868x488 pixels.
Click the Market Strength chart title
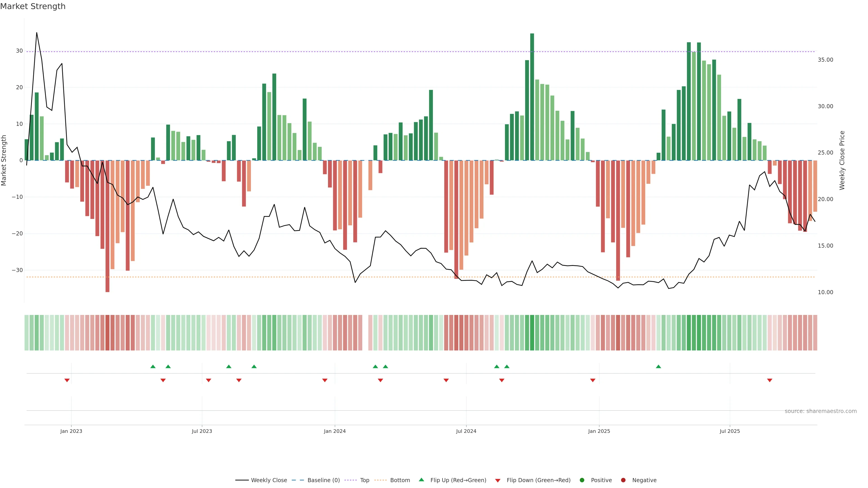[x=33, y=6]
